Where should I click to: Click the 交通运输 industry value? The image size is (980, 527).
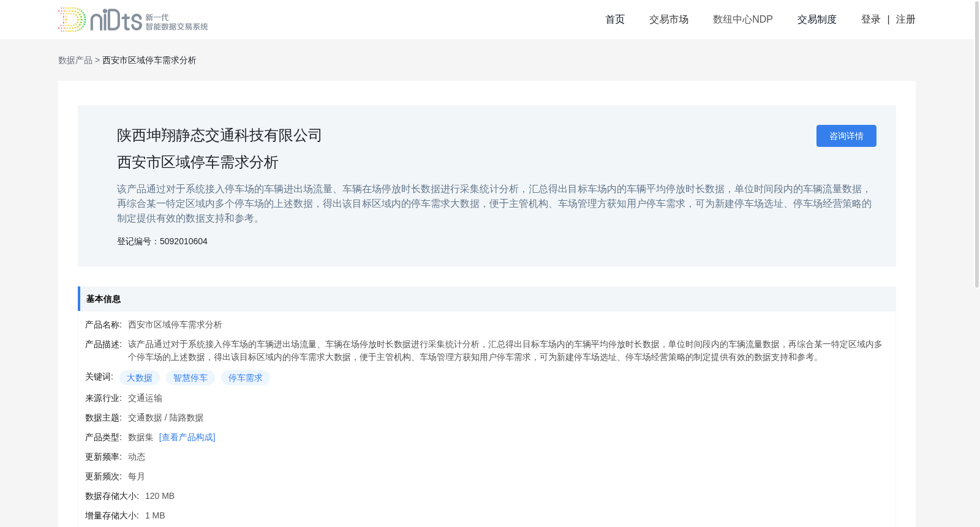[x=145, y=398]
